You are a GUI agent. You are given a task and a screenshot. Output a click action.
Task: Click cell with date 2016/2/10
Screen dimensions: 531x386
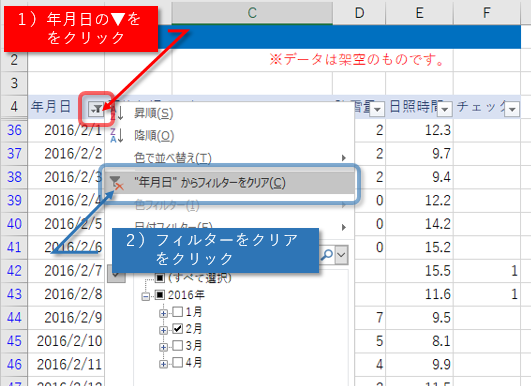pos(66,341)
